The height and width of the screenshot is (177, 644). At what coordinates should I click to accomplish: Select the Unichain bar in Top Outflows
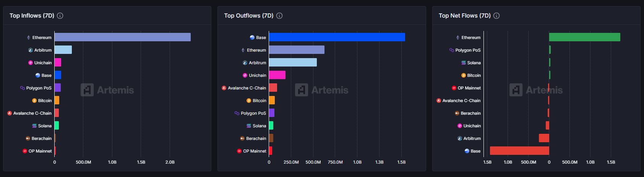point(277,75)
